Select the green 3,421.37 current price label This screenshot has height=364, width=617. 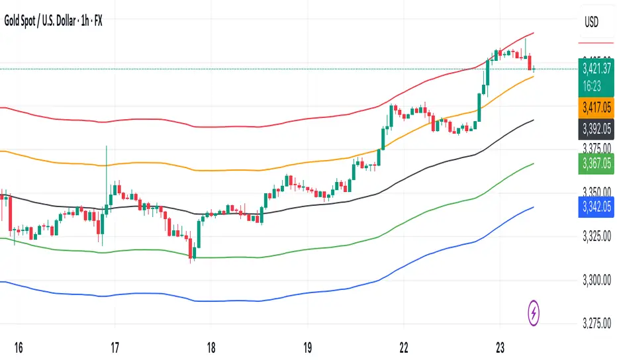coord(596,69)
